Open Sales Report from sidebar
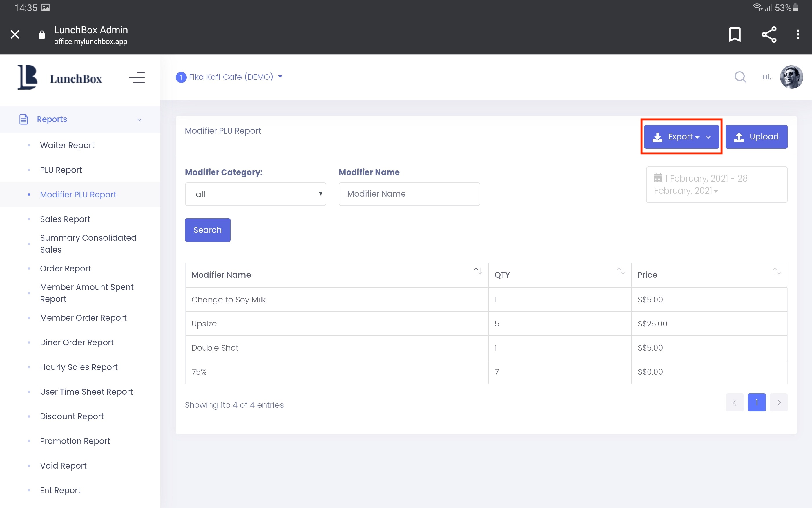 65,219
